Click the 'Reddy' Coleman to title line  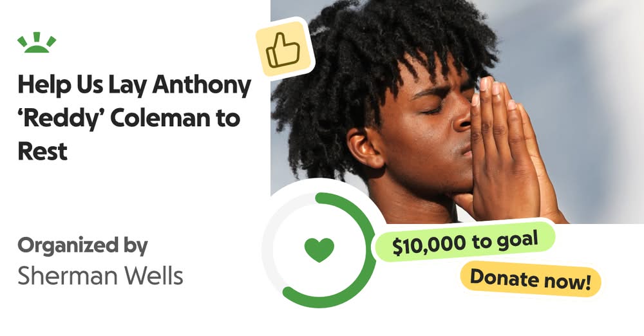click(129, 118)
